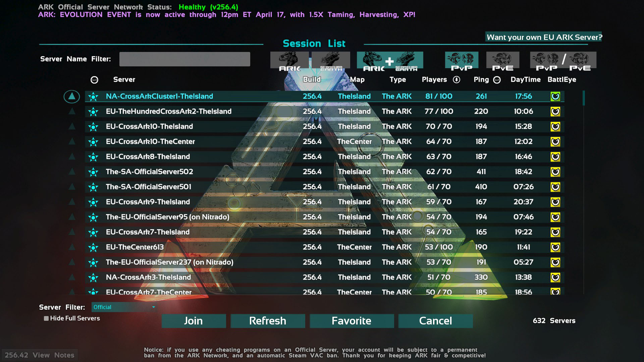Viewport: 644px width, 362px height.
Task: Click the BattlEye icon for EU-CrossArk10-TheIsland
Action: 555,127
